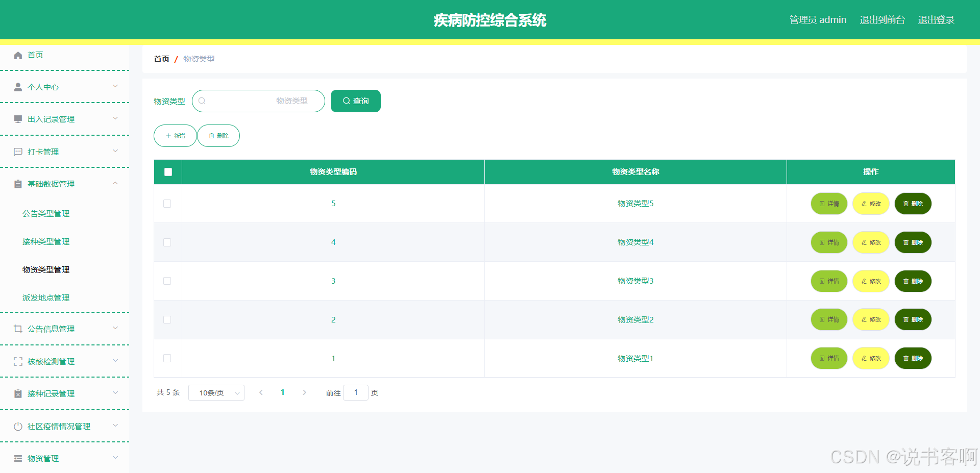Viewport: 980px width, 473px height.
Task: Go to the previous page arrow
Action: click(261, 392)
